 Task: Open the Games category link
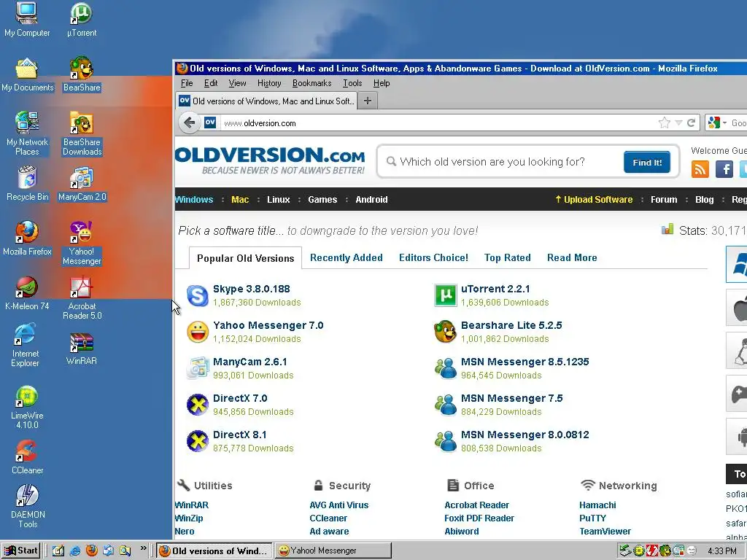(x=322, y=200)
